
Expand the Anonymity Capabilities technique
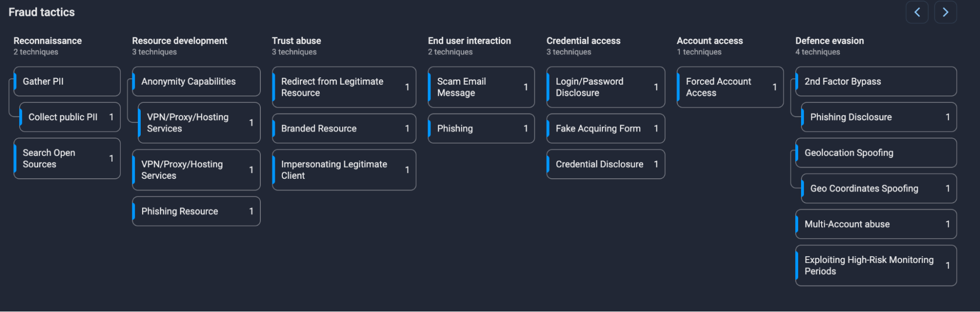[196, 81]
